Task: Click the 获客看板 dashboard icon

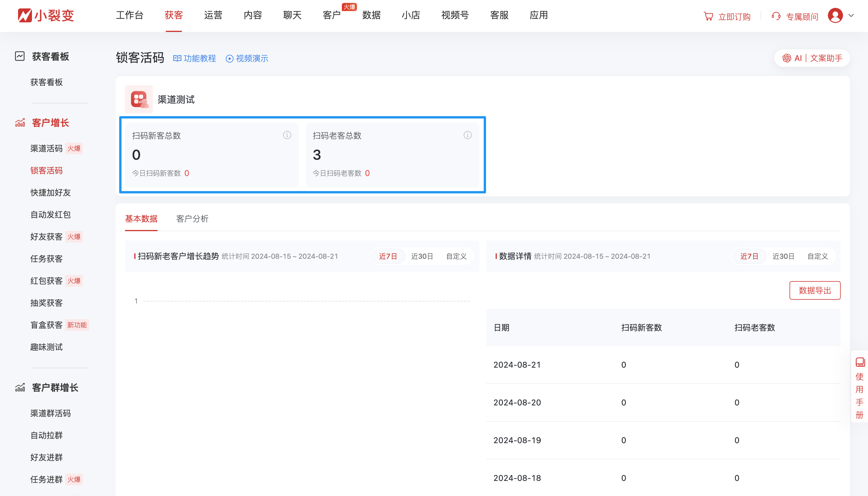Action: (20, 56)
